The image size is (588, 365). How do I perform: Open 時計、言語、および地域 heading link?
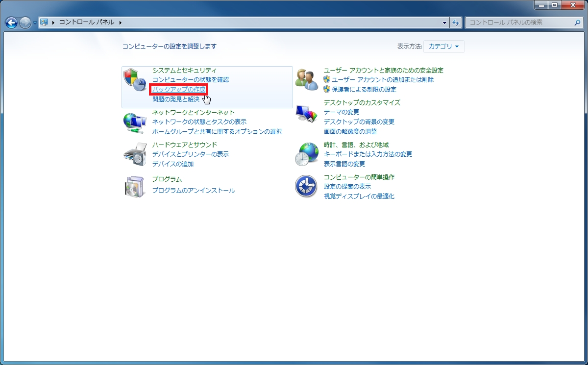coord(356,145)
